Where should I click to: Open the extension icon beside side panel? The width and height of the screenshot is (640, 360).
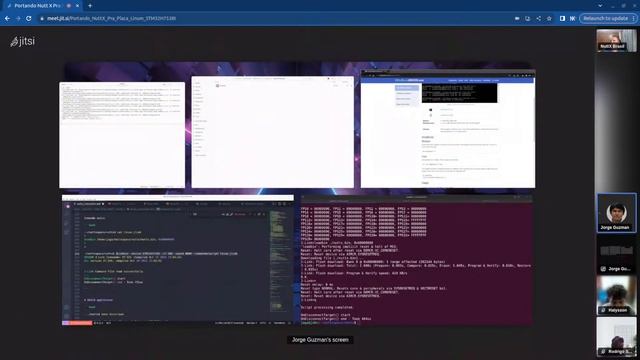(573, 18)
